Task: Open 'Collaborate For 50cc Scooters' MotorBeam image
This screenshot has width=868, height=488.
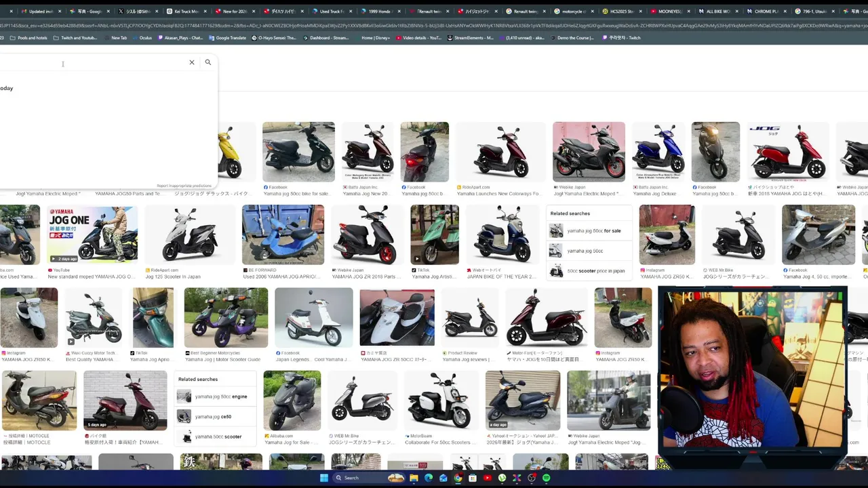Action: pos(441,401)
